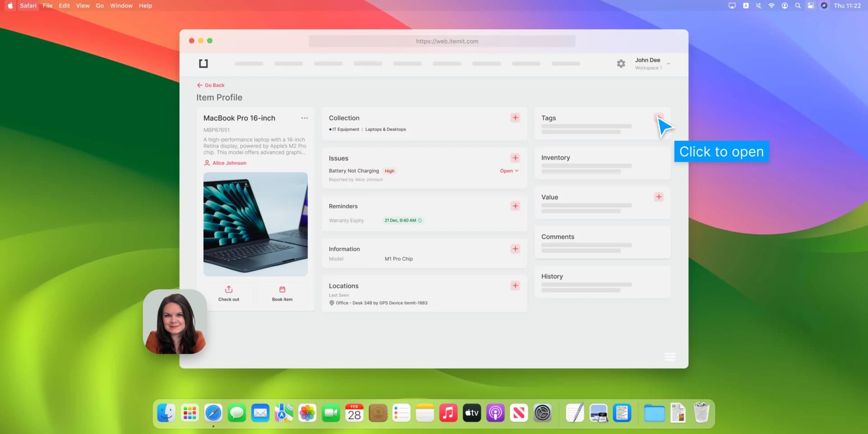This screenshot has width=868, height=434.
Task: Add a new Issue with the plus icon
Action: (515, 158)
